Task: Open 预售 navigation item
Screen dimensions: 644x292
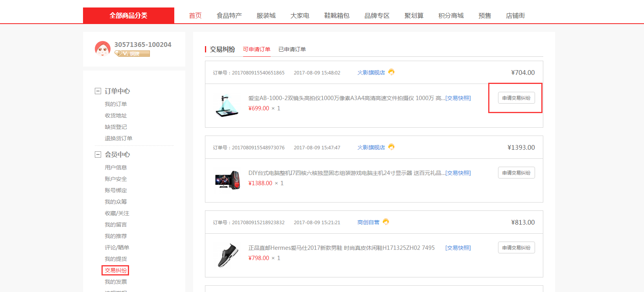Action: pos(485,16)
